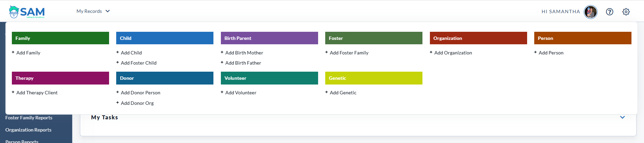The image size is (644, 143).
Task: Expand the My Records dropdown
Action: pyautogui.click(x=93, y=11)
